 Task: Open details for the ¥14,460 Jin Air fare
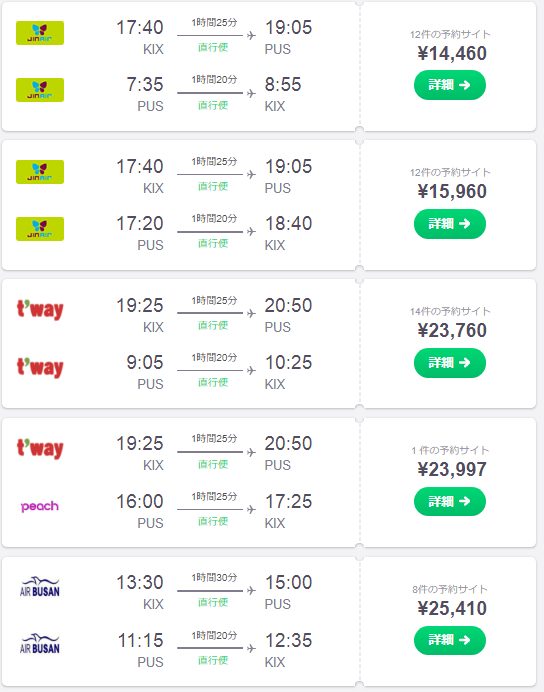pyautogui.click(x=450, y=85)
